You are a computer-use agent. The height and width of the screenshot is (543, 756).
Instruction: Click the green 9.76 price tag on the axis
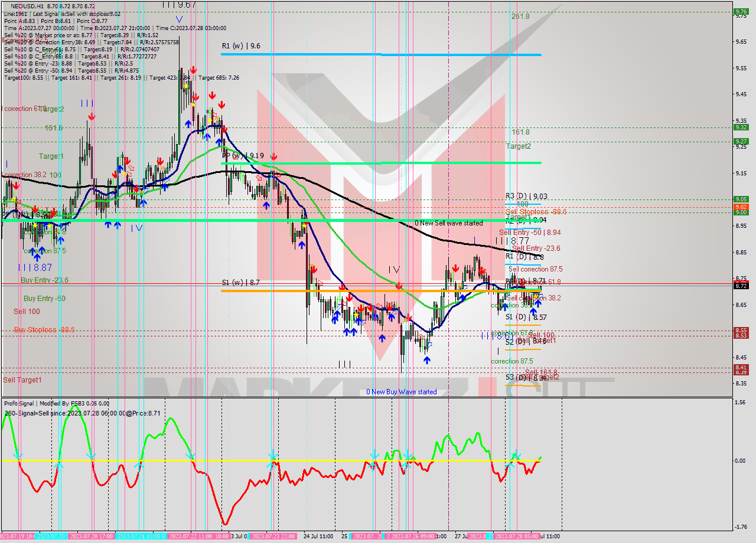click(741, 11)
